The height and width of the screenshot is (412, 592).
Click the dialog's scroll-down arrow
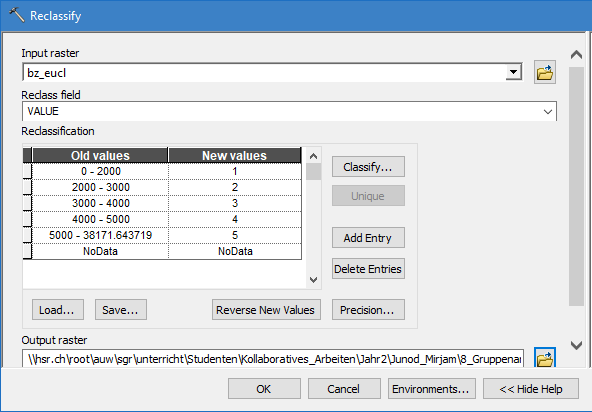[x=576, y=345]
